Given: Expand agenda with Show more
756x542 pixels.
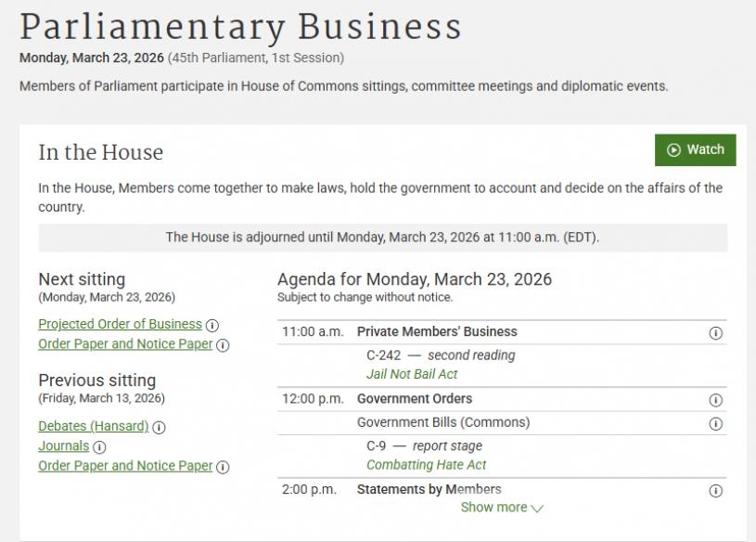Looking at the screenshot, I should 502,508.
